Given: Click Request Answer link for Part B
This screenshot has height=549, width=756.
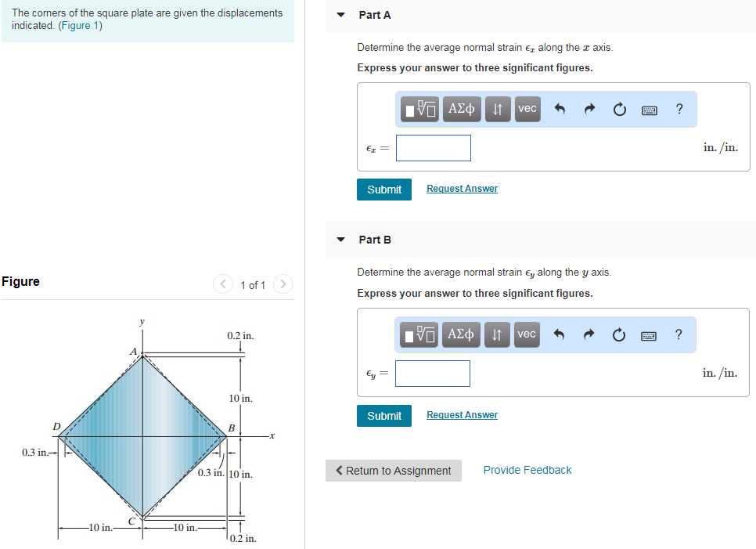Looking at the screenshot, I should [462, 415].
